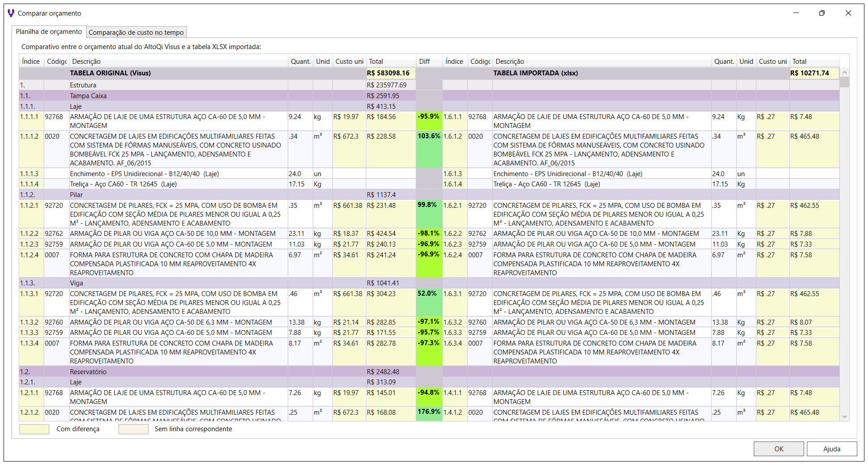Click the AltoQi Visus app icon
Screen dimensions: 868x466
point(11,13)
